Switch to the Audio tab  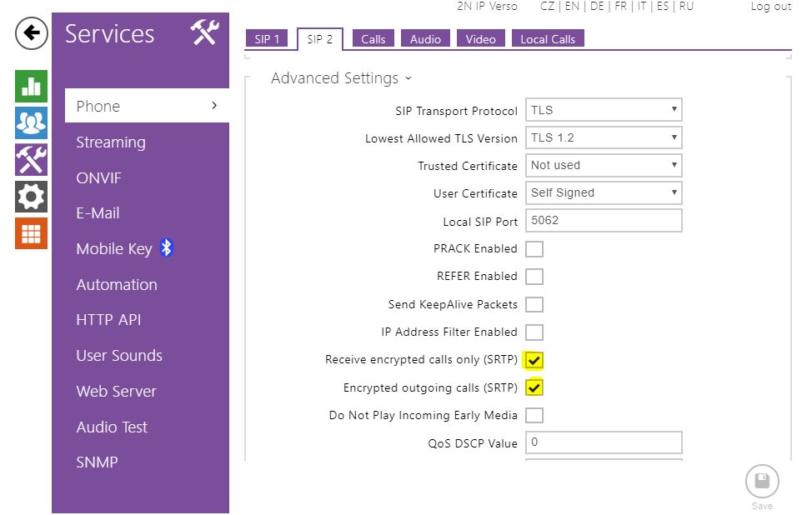425,39
